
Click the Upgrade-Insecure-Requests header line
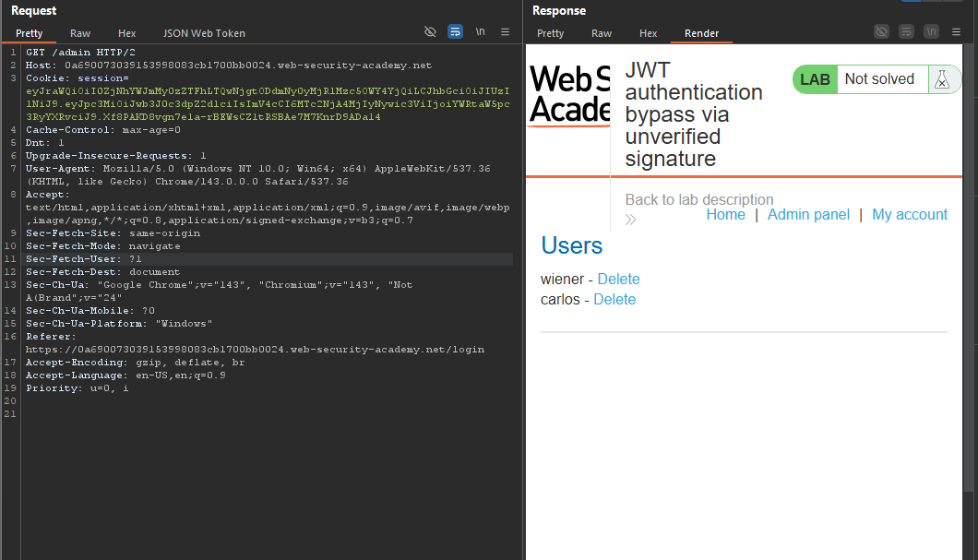click(115, 155)
